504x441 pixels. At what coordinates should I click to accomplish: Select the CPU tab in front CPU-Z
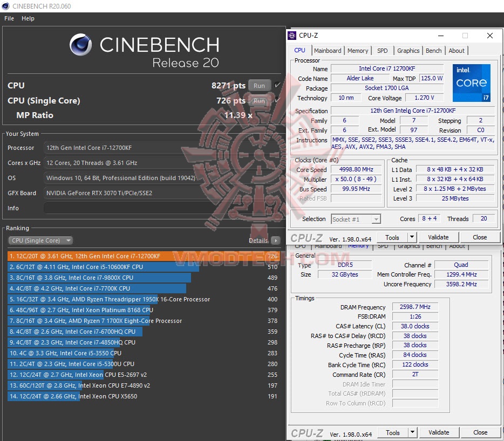coord(299,50)
